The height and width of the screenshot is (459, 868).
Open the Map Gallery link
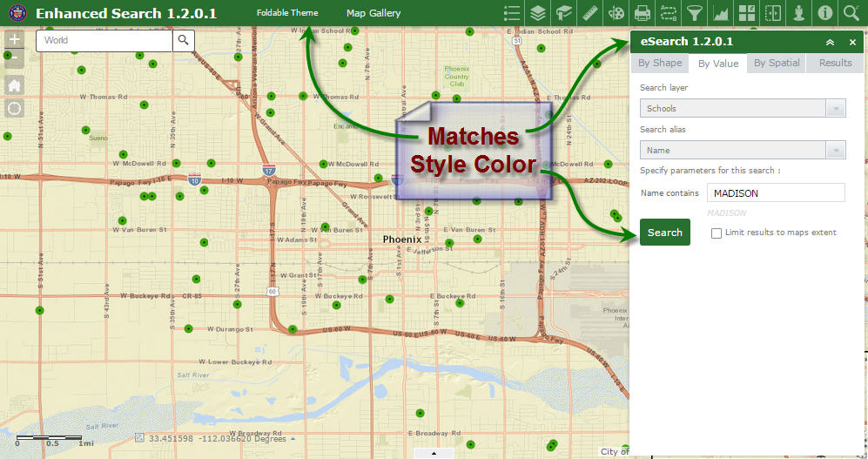coord(373,13)
